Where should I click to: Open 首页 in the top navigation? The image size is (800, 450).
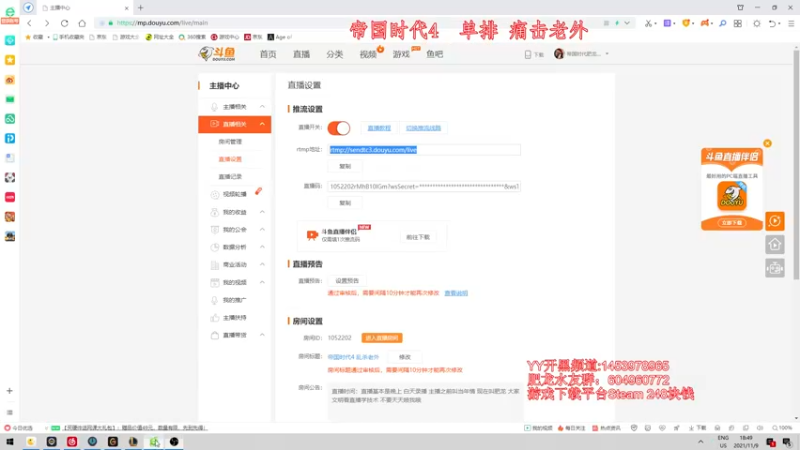[268, 54]
